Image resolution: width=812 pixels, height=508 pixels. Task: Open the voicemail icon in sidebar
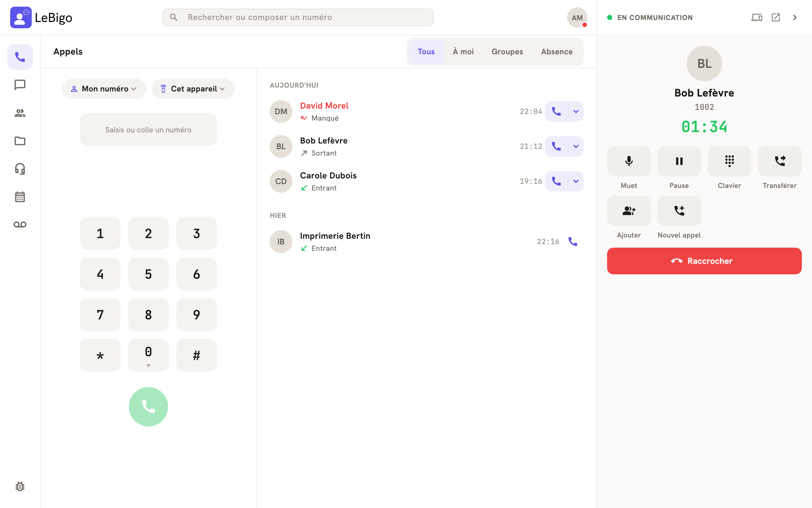[x=20, y=224]
